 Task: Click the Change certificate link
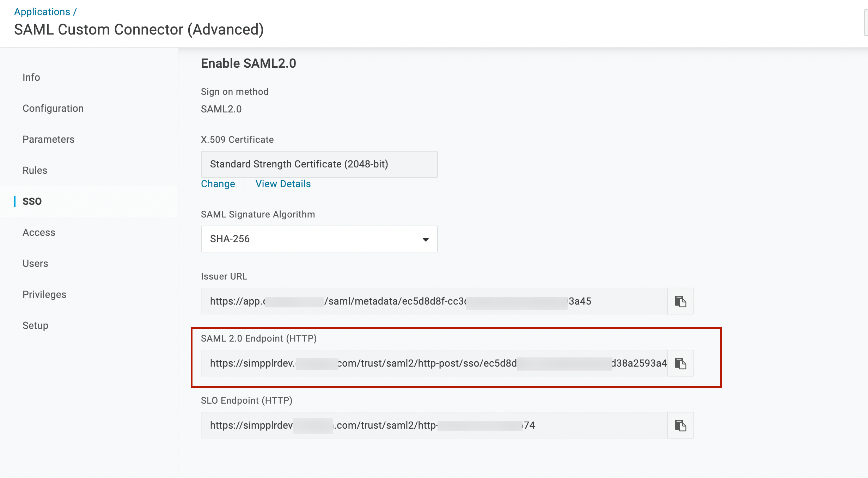(218, 184)
